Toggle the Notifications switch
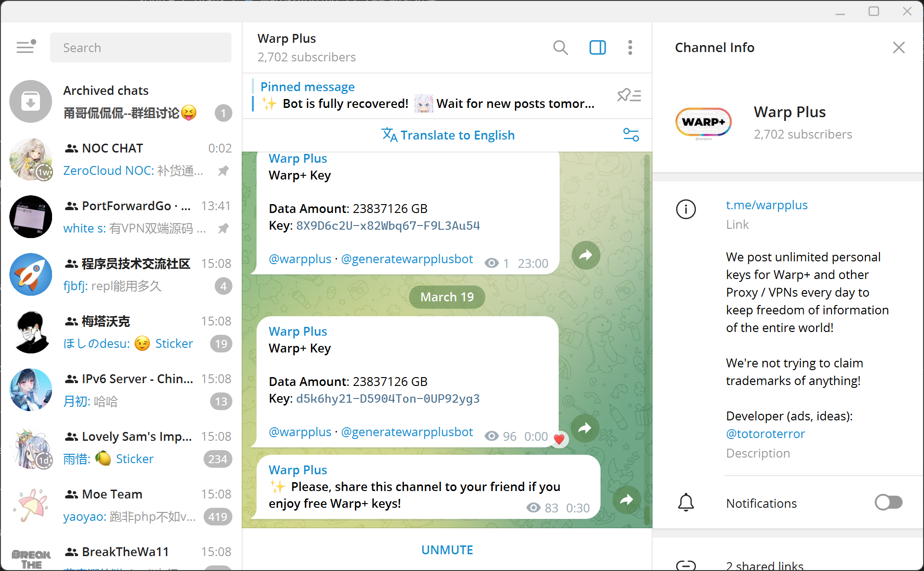924x571 pixels. click(x=888, y=503)
